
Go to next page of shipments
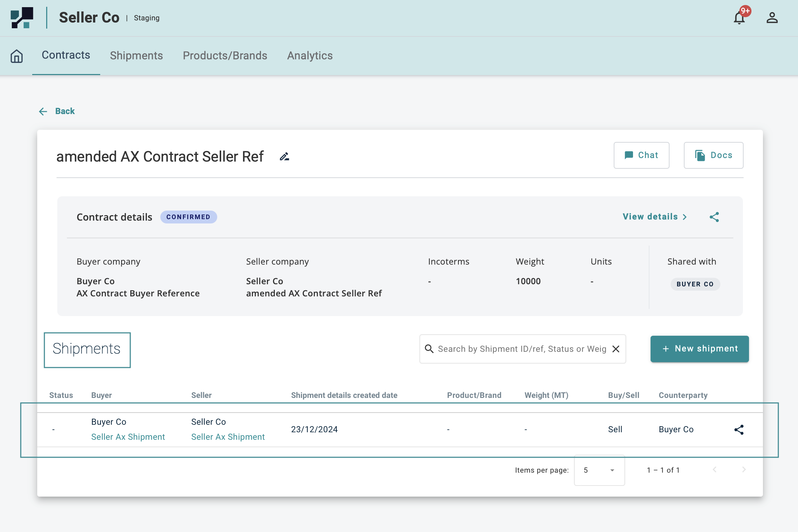click(x=744, y=470)
